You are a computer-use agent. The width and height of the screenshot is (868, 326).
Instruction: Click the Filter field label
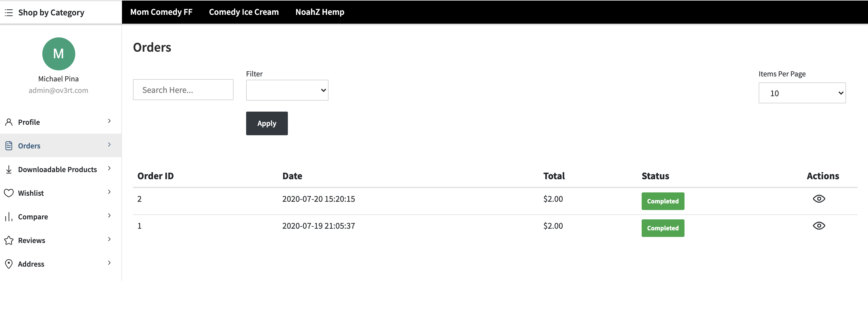254,74
